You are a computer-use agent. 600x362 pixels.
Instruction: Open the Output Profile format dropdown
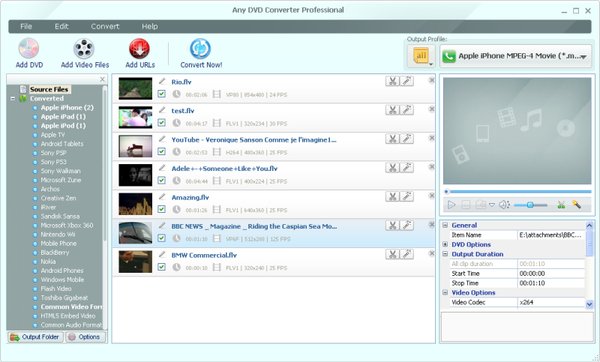[515, 56]
